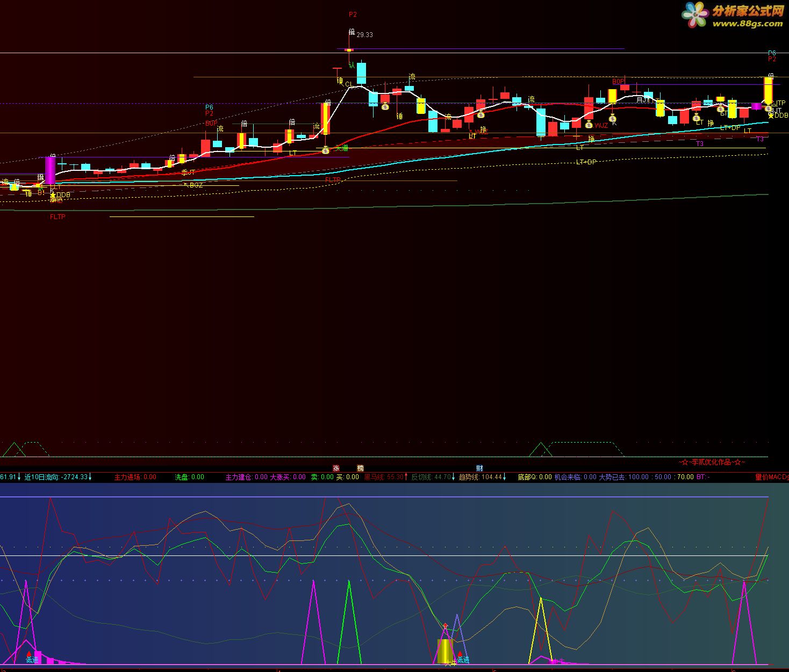Click the 榜 ranking icon

(361, 468)
